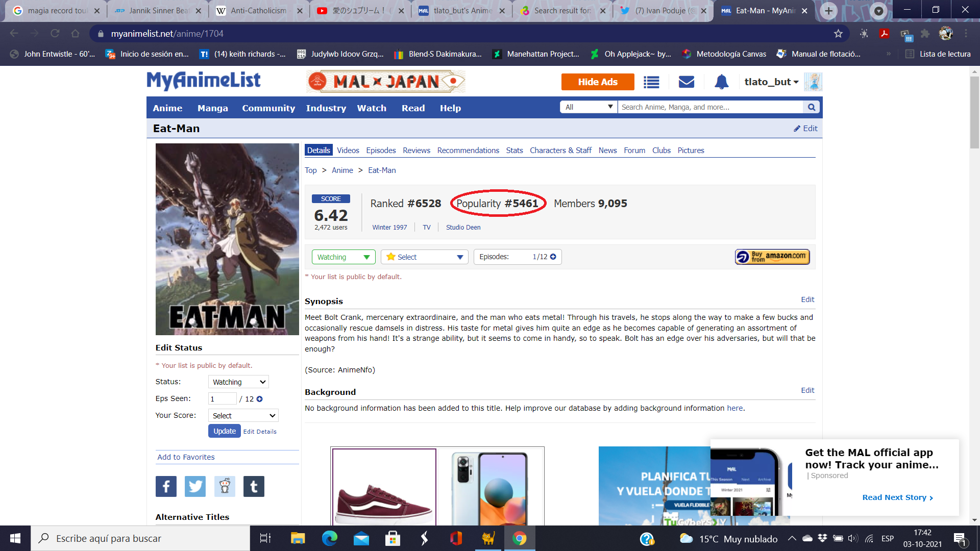This screenshot has width=980, height=551.
Task: Share on Reddit icon
Action: click(225, 487)
